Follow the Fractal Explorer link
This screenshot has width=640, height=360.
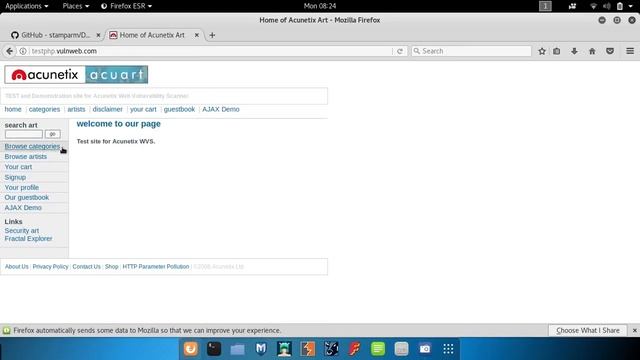pos(28,239)
